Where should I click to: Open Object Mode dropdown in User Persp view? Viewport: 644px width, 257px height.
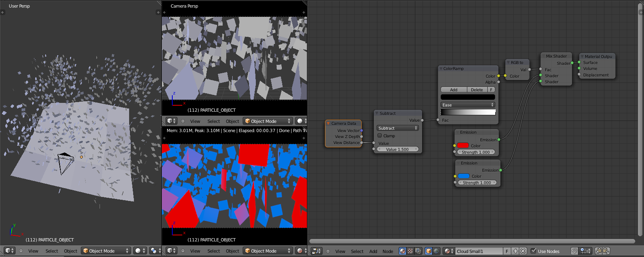(x=106, y=251)
